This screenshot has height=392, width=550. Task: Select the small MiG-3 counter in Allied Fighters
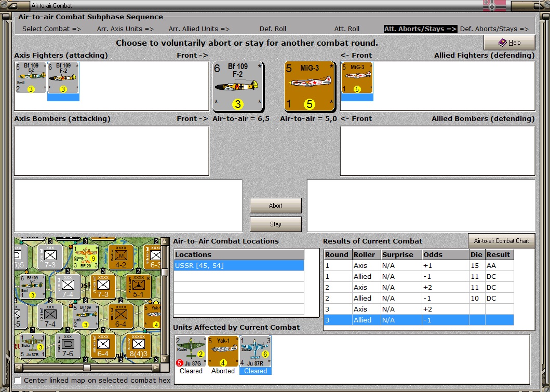[357, 78]
